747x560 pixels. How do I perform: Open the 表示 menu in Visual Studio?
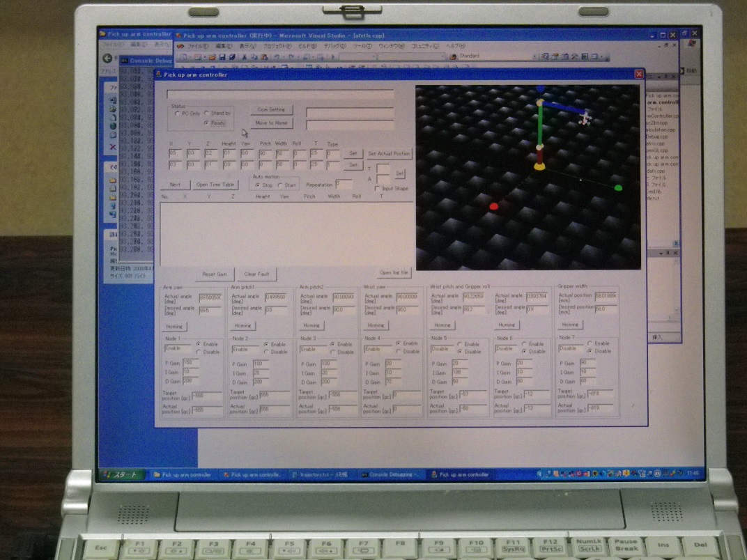(x=247, y=46)
